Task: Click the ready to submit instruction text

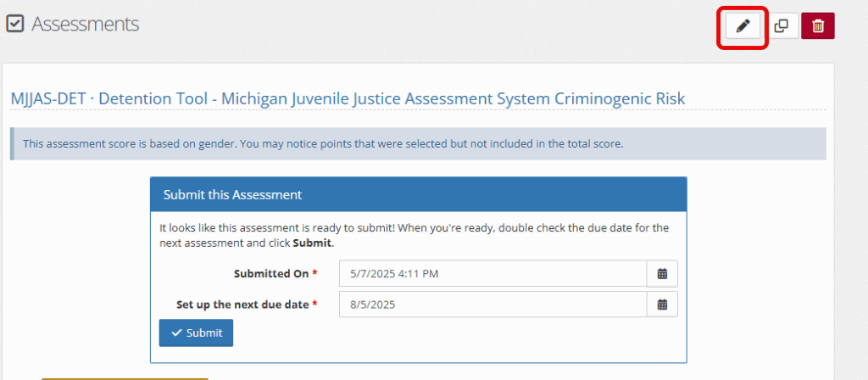Action: tap(414, 236)
